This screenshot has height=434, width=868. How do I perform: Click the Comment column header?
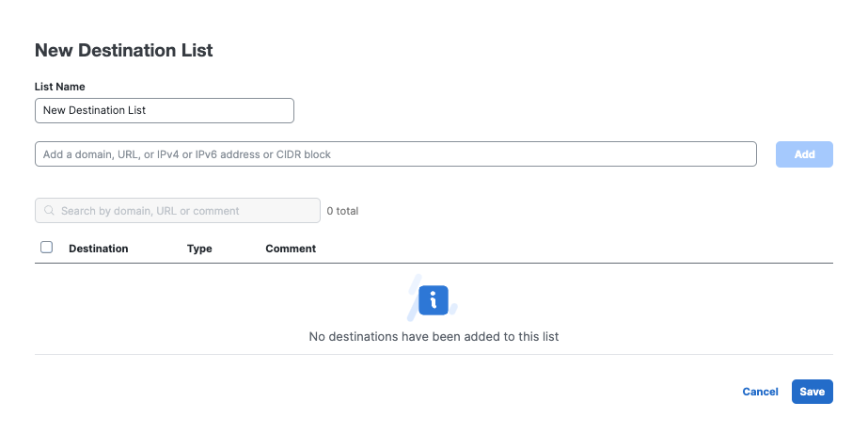pos(291,249)
